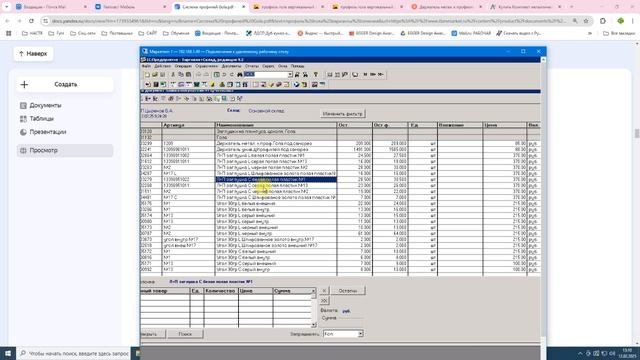
Task: Select row Угол 90гр С белый внутр
Action: (x=340, y=258)
